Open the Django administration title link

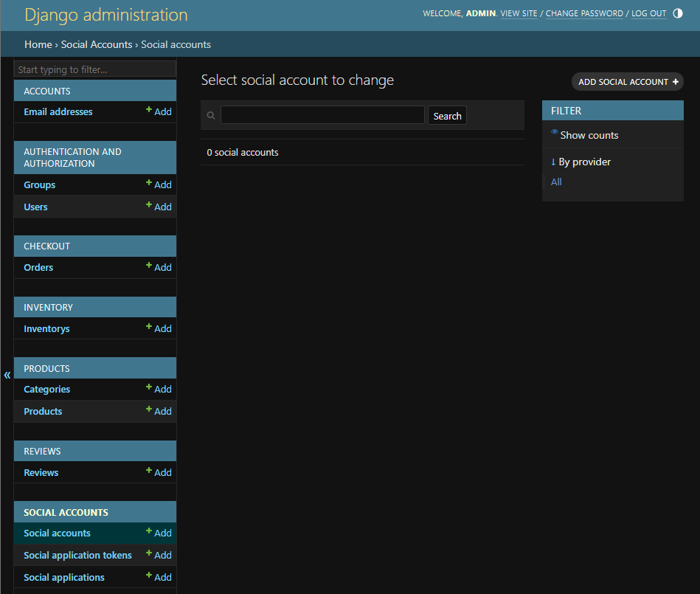click(106, 15)
